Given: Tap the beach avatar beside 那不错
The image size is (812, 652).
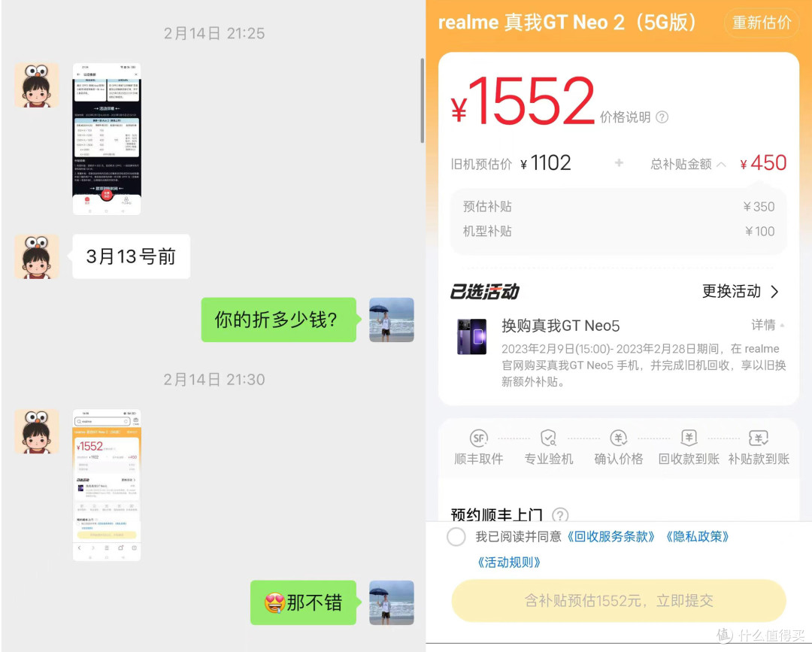Looking at the screenshot, I should coord(392,602).
